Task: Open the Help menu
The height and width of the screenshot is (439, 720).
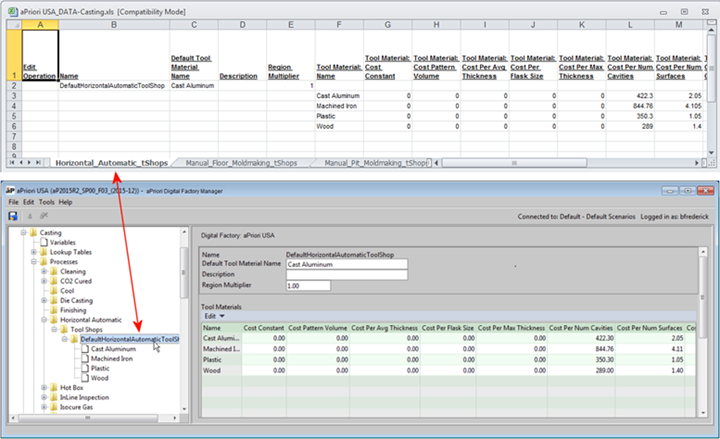Action: pos(65,202)
